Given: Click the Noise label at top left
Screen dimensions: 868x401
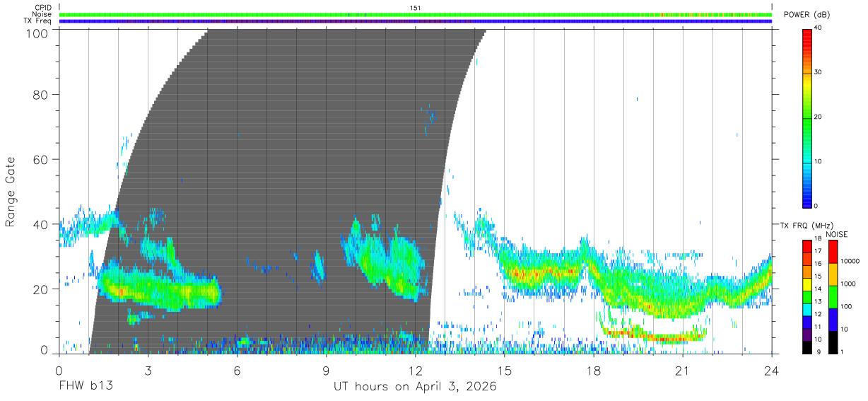Looking at the screenshot, I should (42, 14).
